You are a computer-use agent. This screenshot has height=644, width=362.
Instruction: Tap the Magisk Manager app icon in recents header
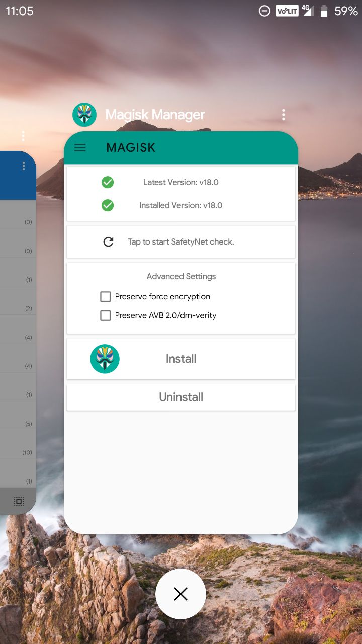point(84,115)
